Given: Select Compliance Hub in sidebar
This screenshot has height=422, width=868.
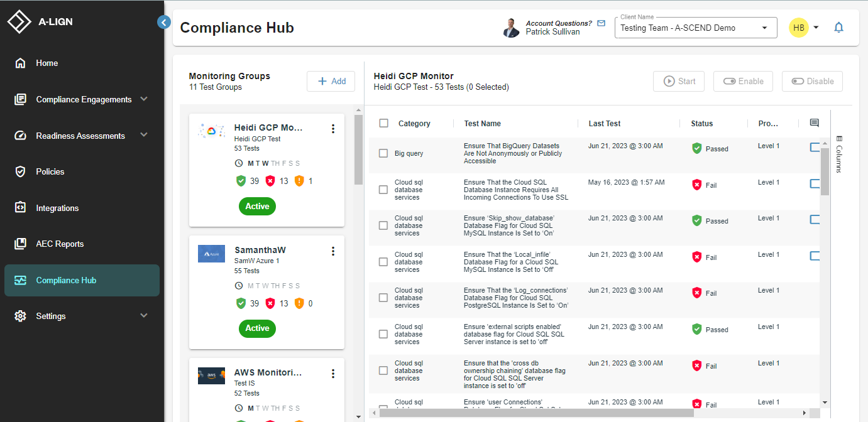Looking at the screenshot, I should pos(82,280).
